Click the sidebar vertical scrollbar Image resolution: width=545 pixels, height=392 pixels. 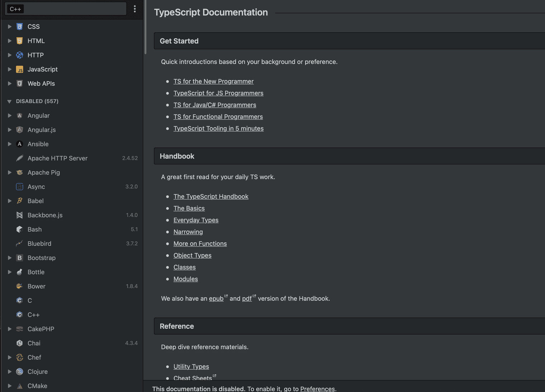[145, 27]
